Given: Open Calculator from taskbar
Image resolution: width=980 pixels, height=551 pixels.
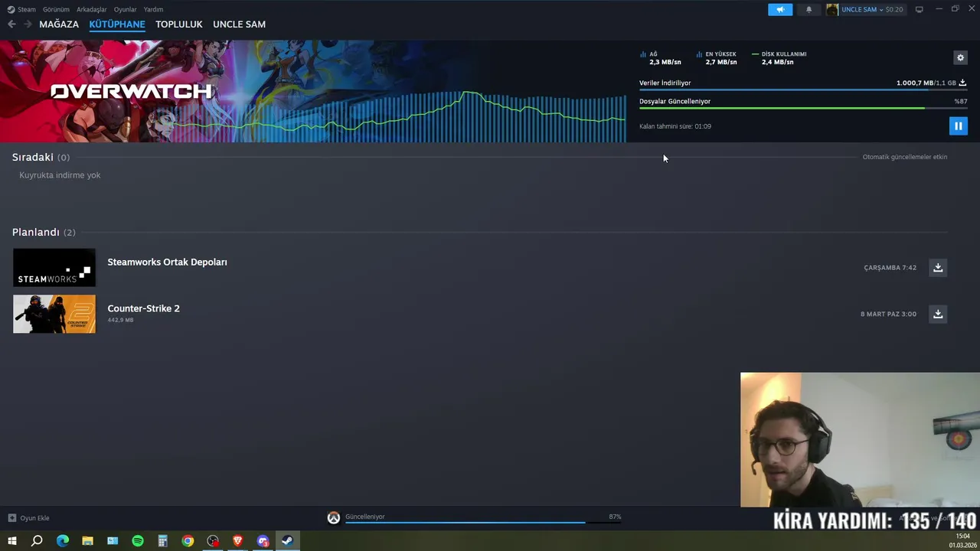Looking at the screenshot, I should (162, 541).
